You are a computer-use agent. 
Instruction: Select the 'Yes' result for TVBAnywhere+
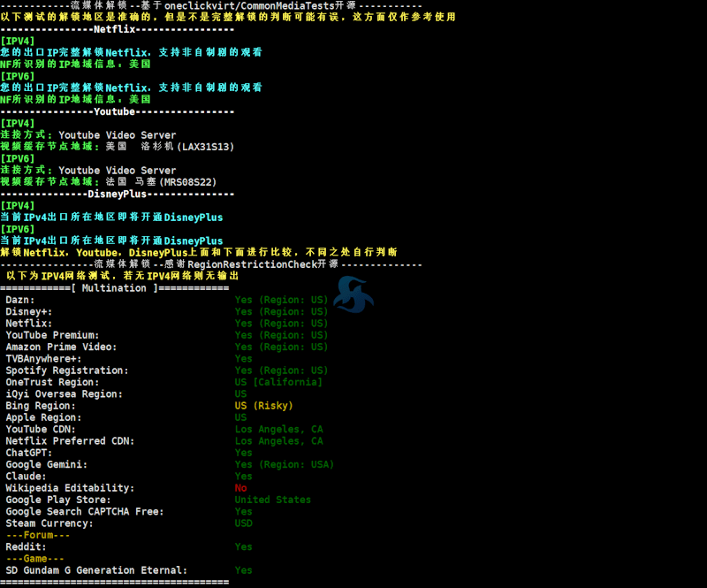(244, 359)
